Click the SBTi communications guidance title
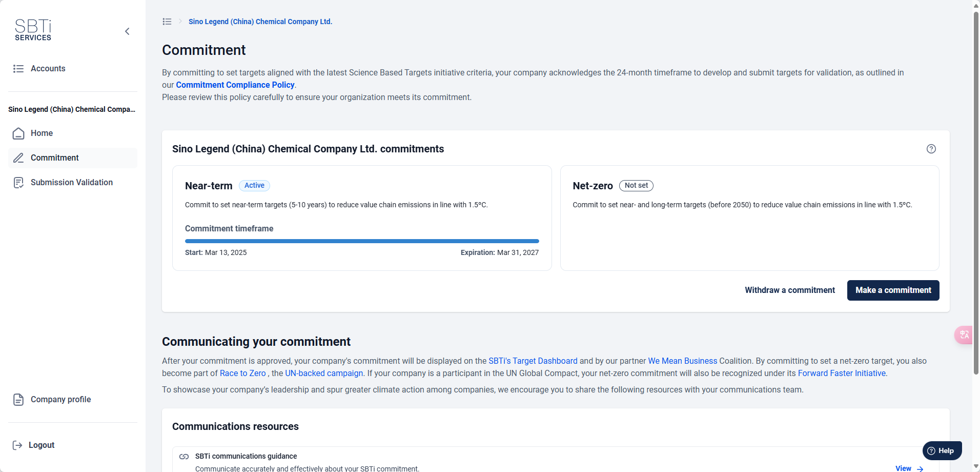This screenshot has width=980, height=472. (246, 457)
